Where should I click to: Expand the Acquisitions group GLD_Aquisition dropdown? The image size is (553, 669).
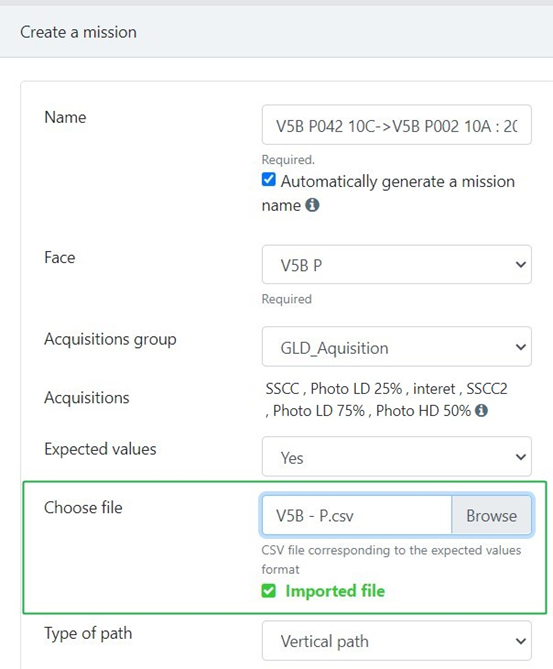pos(396,346)
